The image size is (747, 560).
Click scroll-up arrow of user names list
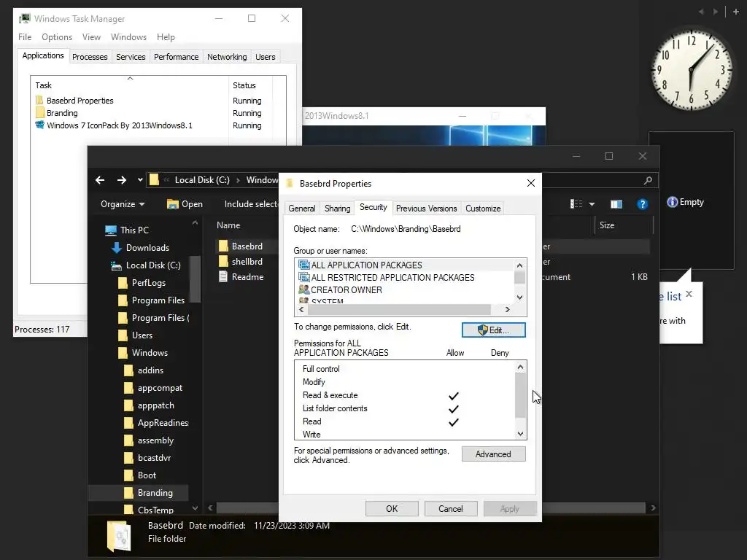tap(519, 265)
